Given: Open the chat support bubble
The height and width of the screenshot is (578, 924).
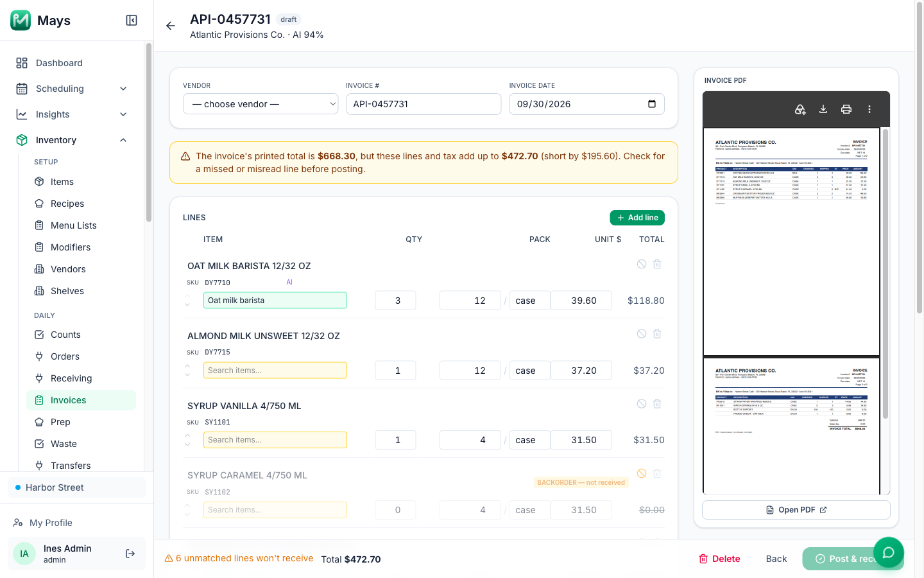Looking at the screenshot, I should (889, 552).
